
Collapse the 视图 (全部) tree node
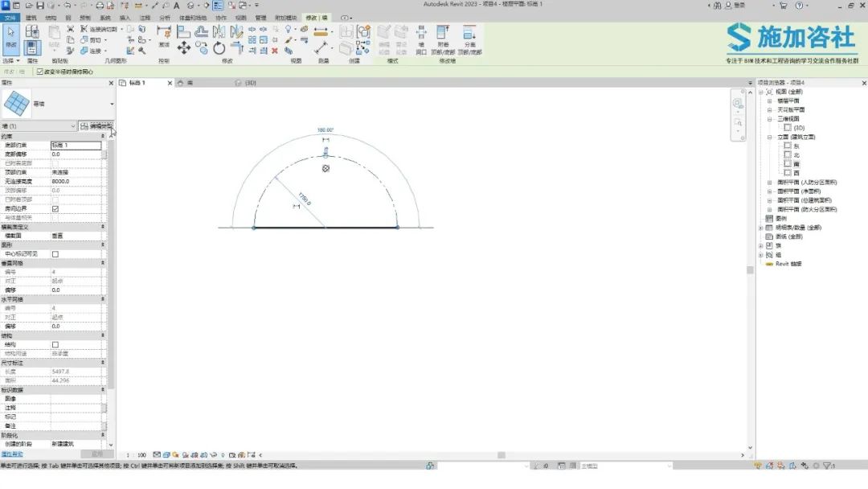click(x=761, y=92)
